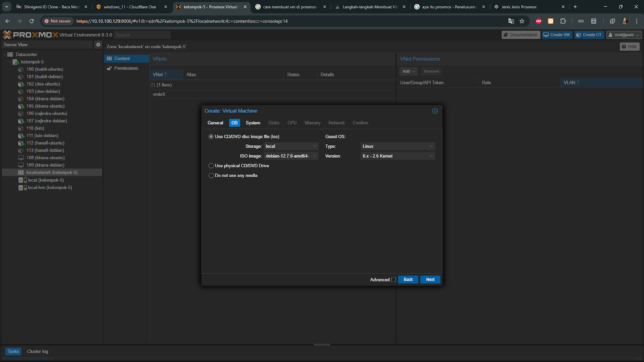Click the Proxmox Search field
Viewport: 644px width, 362px height.
click(142, 35)
